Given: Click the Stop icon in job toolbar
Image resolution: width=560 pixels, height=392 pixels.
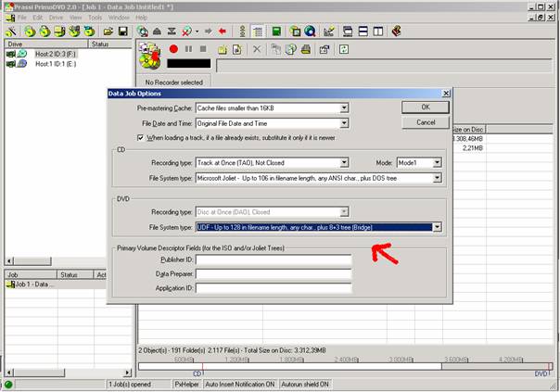Looking at the screenshot, I should (202, 49).
